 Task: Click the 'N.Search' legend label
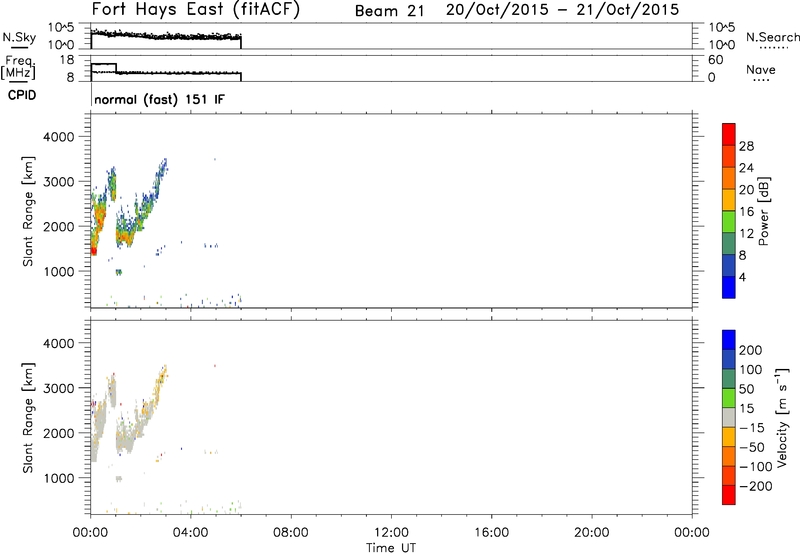(x=772, y=37)
